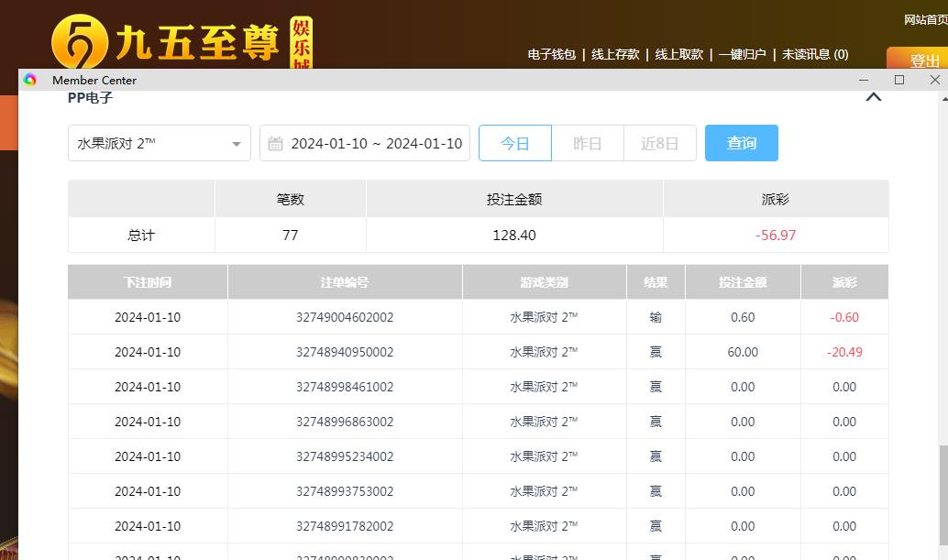The height and width of the screenshot is (560, 948).
Task: Click the total count 77
Action: point(291,235)
